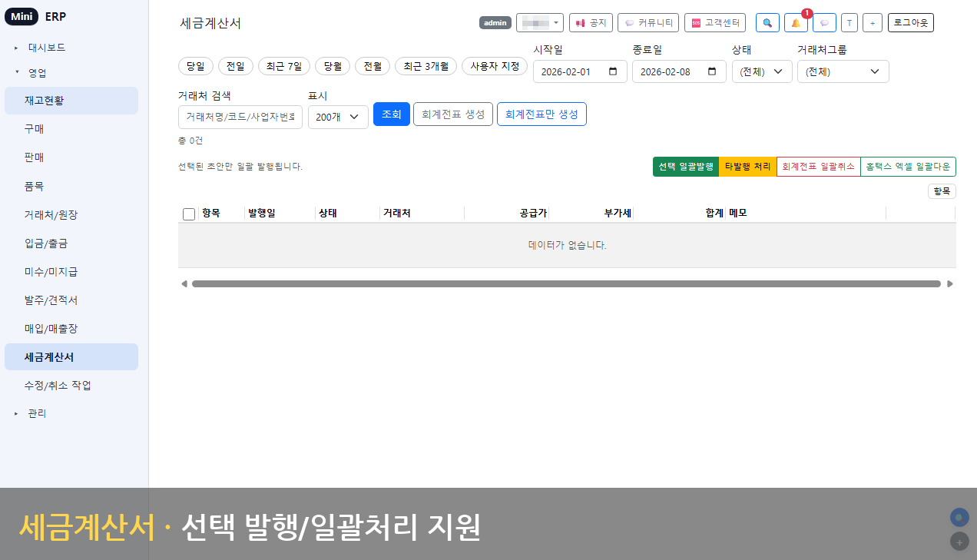Open 품목 menu item
Image resolution: width=977 pixels, height=560 pixels.
(71, 186)
